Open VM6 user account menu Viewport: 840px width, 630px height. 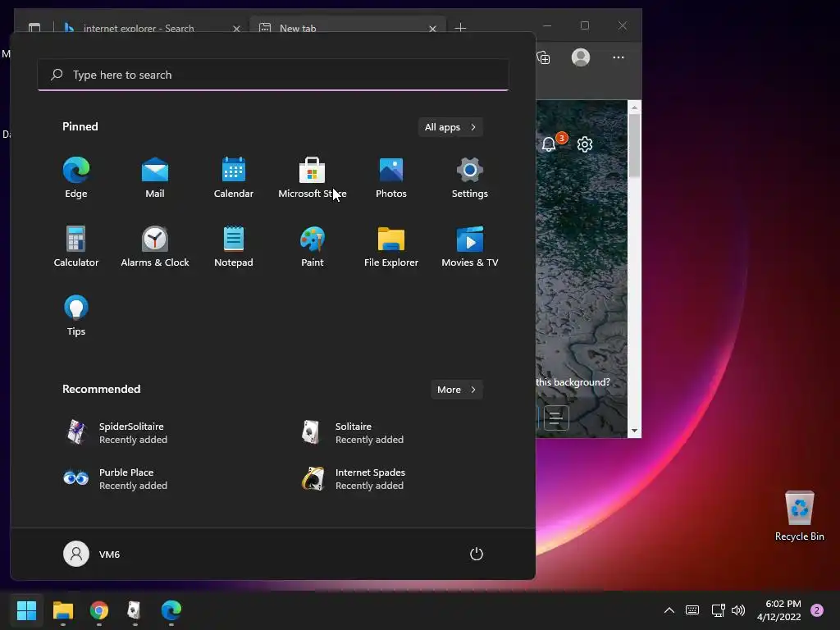pyautogui.click(x=92, y=554)
